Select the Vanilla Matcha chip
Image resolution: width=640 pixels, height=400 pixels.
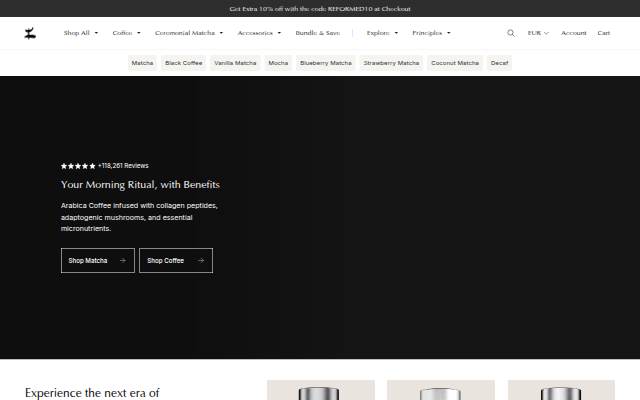pyautogui.click(x=235, y=63)
